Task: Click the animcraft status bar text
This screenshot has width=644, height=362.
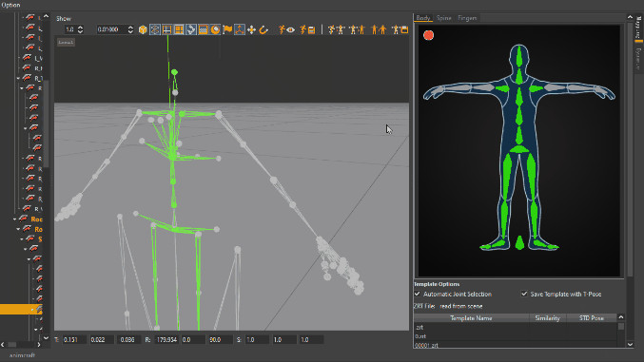Action: click(22, 355)
